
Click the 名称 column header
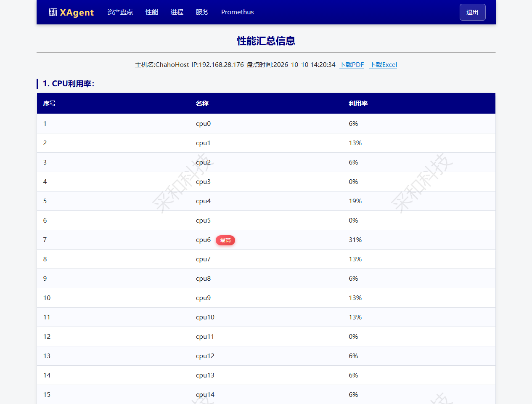coord(202,104)
